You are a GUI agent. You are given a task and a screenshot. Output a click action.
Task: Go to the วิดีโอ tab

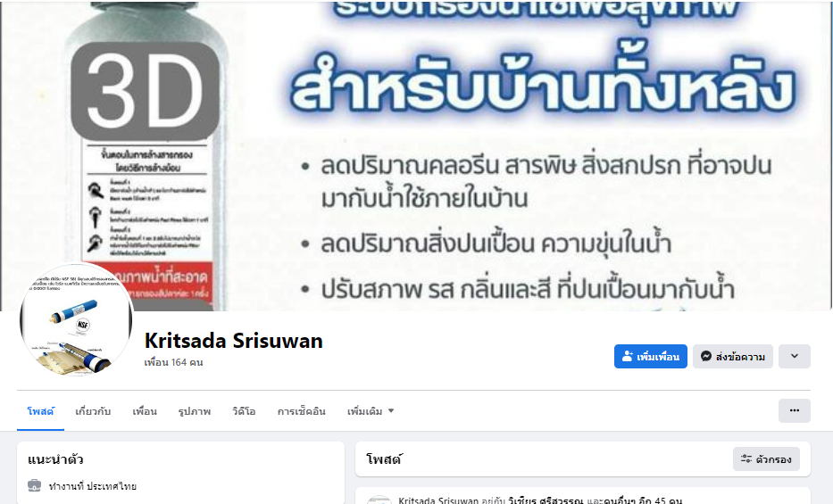[244, 411]
